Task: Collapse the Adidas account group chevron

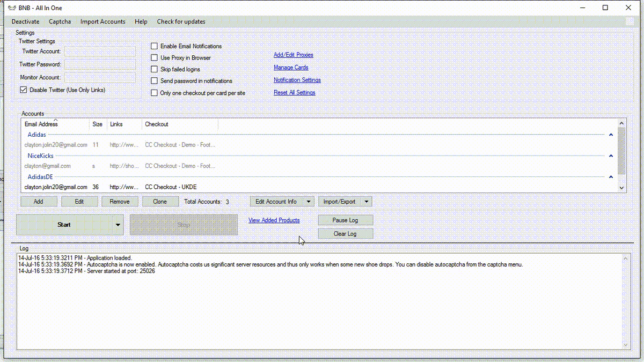Action: 611,135
